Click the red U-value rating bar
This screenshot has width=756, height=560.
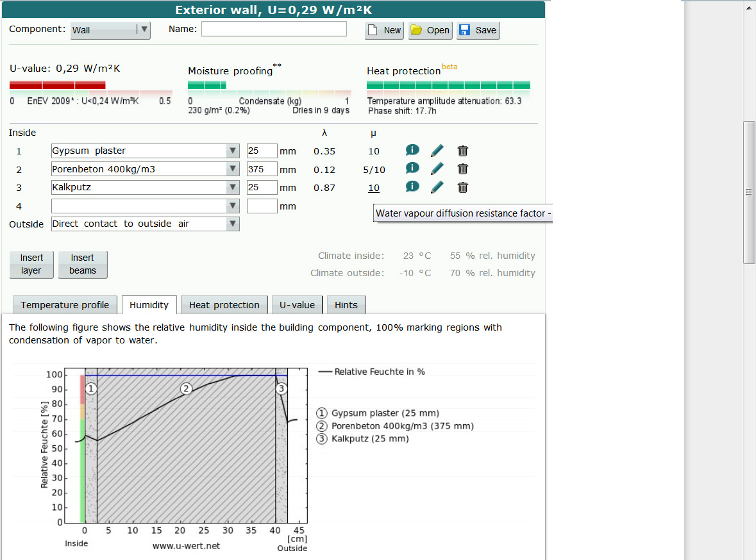(x=58, y=85)
